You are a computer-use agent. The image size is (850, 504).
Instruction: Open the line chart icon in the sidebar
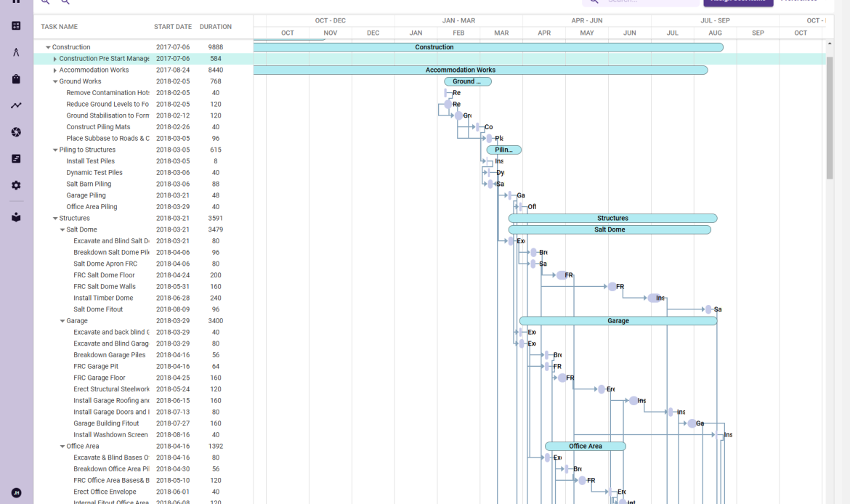coord(16,105)
